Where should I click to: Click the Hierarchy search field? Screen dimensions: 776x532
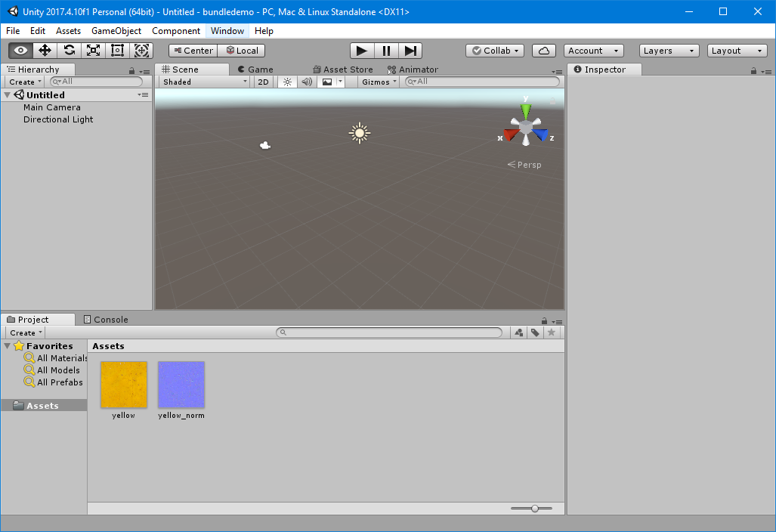96,82
